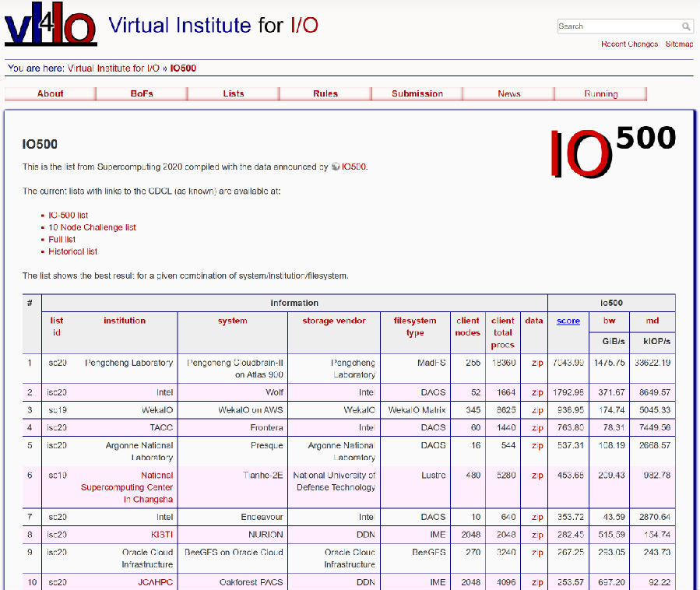This screenshot has height=590, width=700.
Task: Open the KISTI institution link
Action: pos(162,535)
